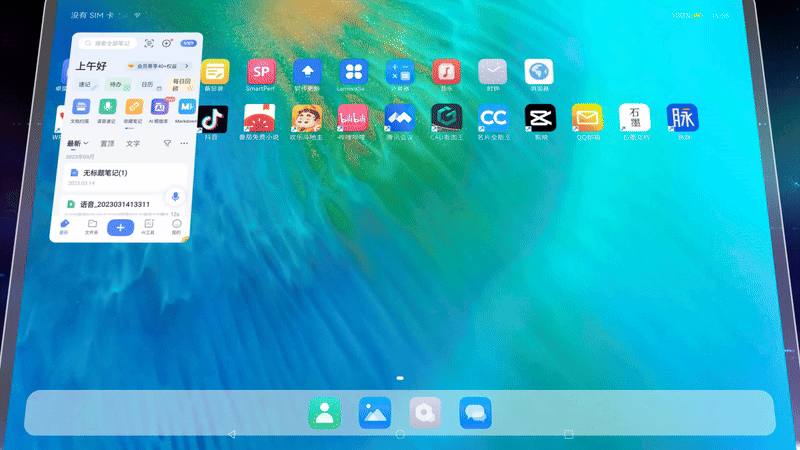Launch the SmartPerf app
Image resolution: width=800 pixels, height=450 pixels.
tap(261, 72)
